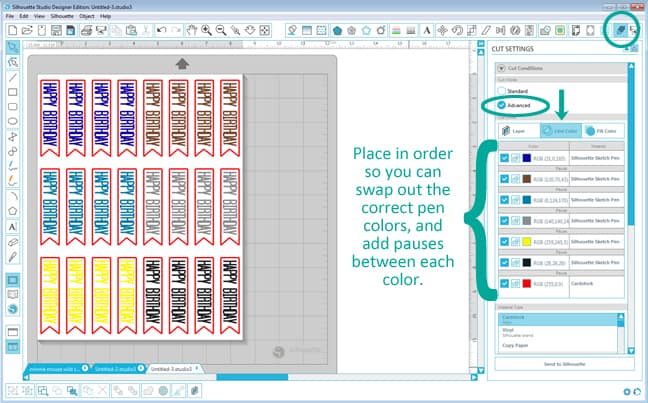This screenshot has width=648, height=403.
Task: Open the Line Color outline pentagon window
Action: click(366, 30)
